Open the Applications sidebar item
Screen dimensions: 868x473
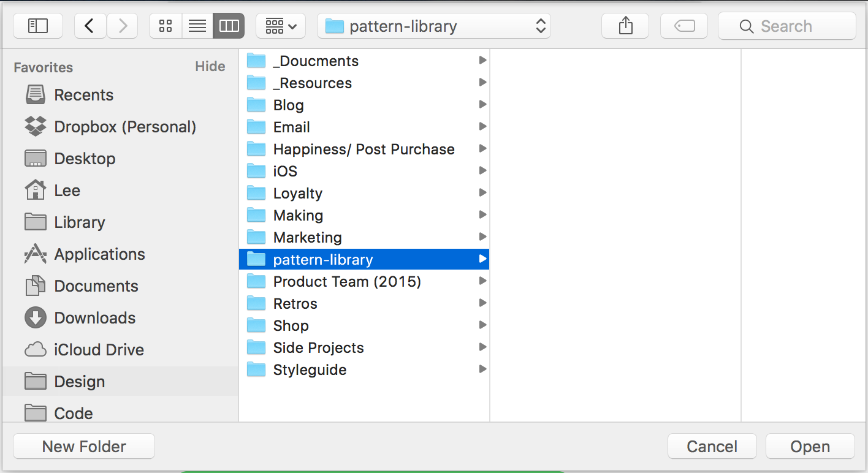[x=99, y=254]
